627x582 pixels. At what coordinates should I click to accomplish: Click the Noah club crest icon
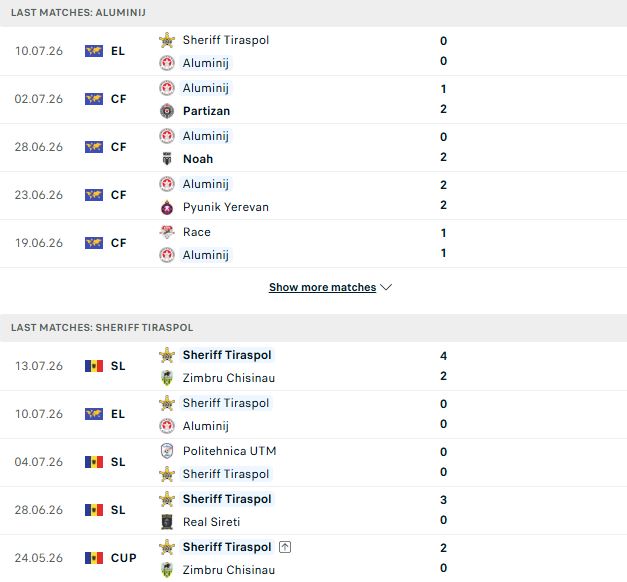[167, 159]
